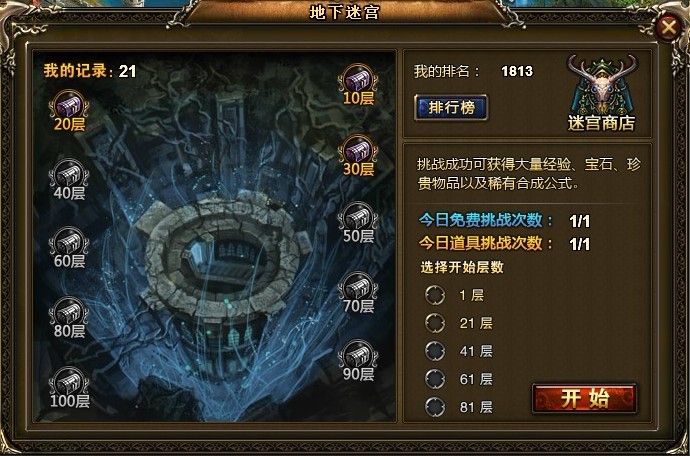This screenshot has width=690, height=456.
Task: Select the 100层 locked chest icon
Action: [69, 382]
